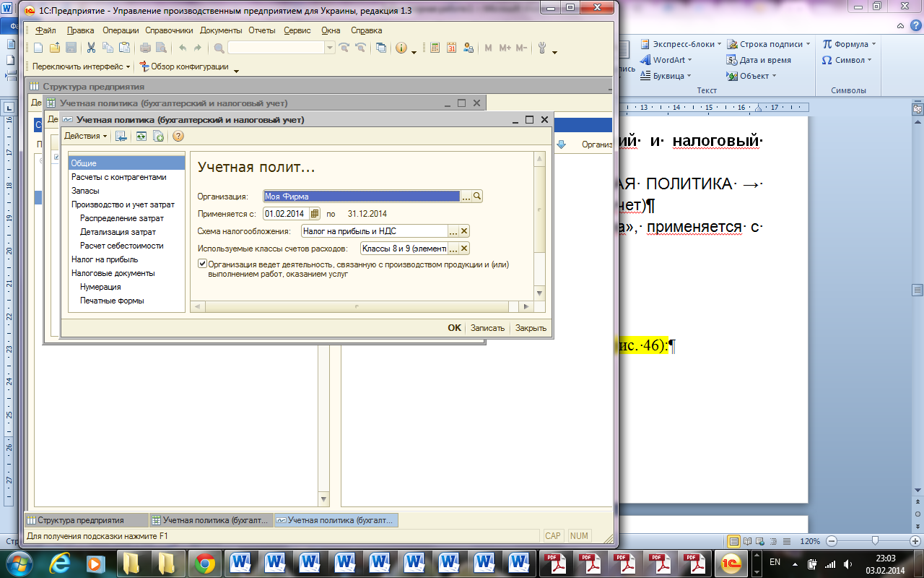Open Действия dropdown in dialog toolbar
The height and width of the screenshot is (578, 924).
(x=85, y=136)
